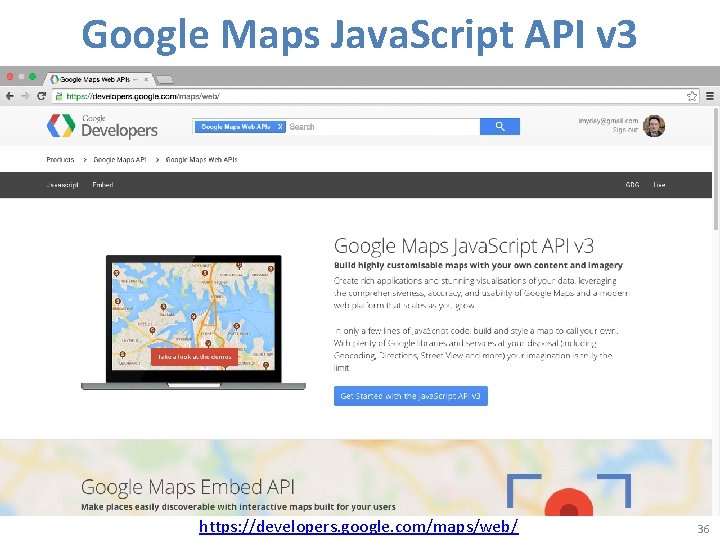Open a new browser tab
720x540 pixels.
coord(164,80)
